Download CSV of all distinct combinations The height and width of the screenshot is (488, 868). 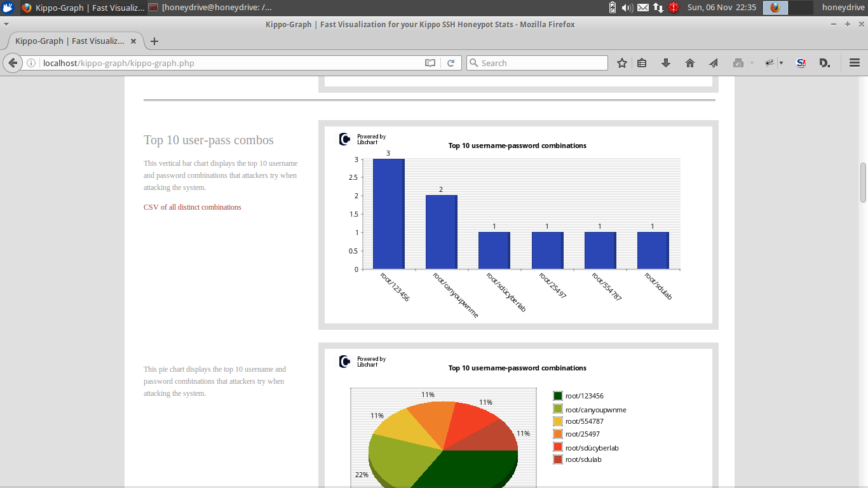tap(192, 207)
